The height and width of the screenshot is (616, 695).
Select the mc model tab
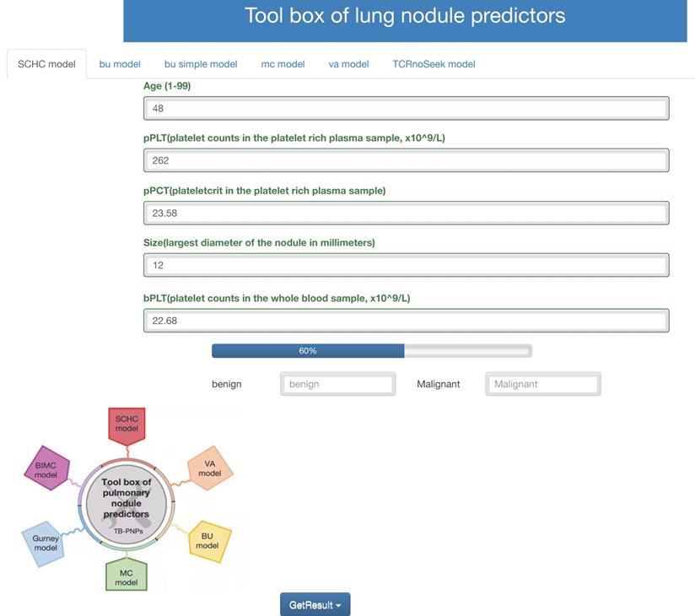point(283,64)
